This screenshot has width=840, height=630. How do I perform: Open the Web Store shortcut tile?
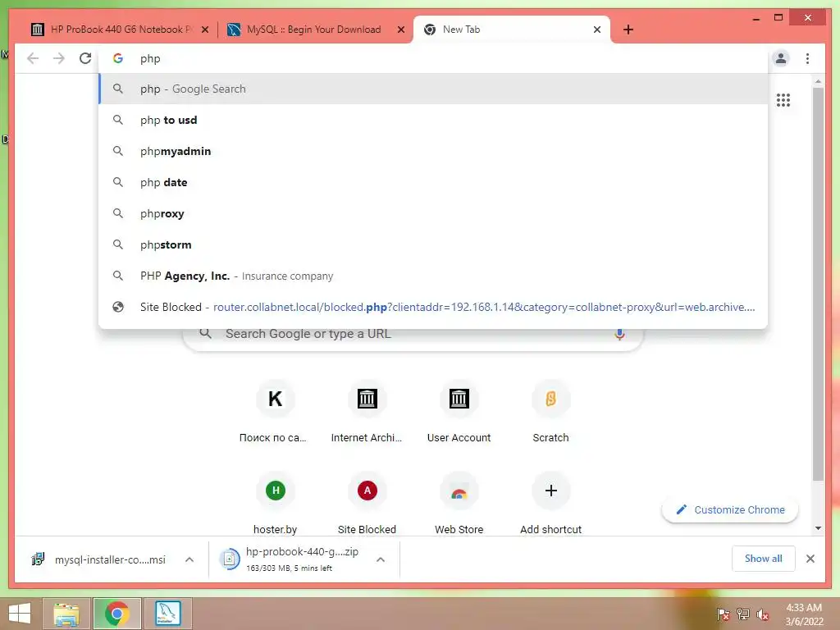[459, 503]
